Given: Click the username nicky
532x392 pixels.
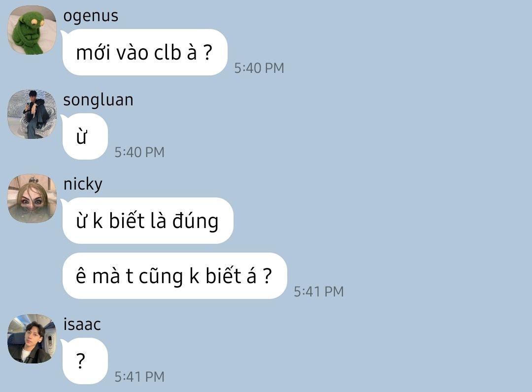Looking at the screenshot, I should 83,184.
